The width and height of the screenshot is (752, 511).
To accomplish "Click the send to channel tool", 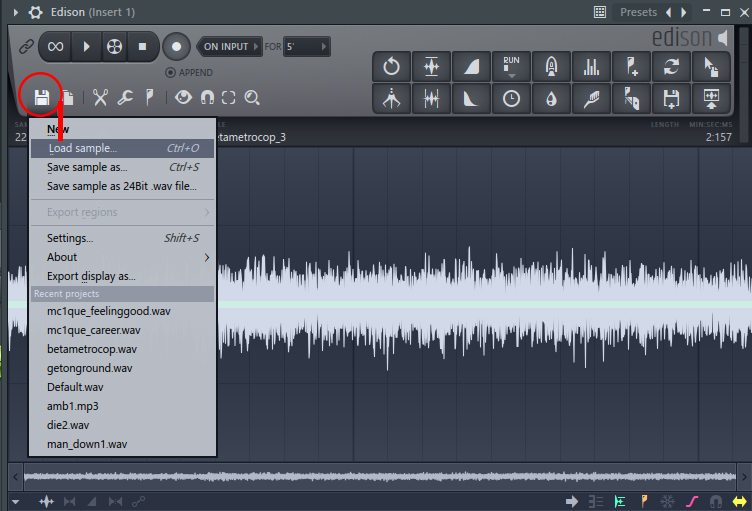I will (711, 98).
